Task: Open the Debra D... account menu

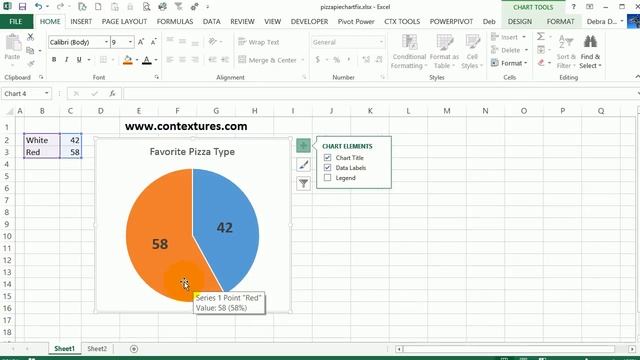Action: coord(604,22)
